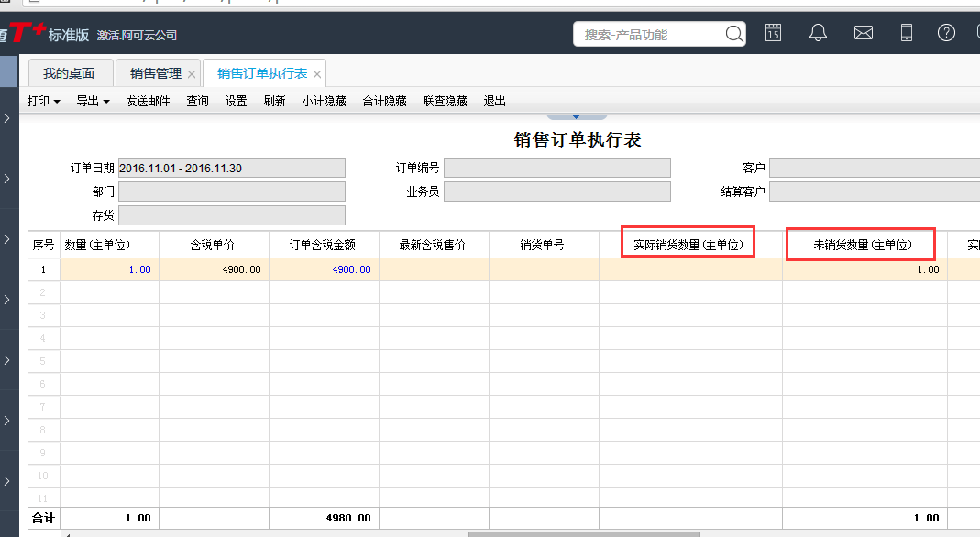This screenshot has height=537, width=980.
Task: Open help via the question mark icon
Action: tap(946, 33)
